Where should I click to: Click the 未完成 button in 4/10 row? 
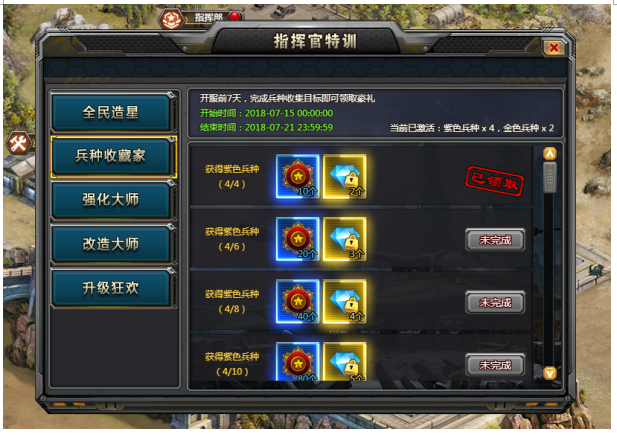pyautogui.click(x=495, y=365)
